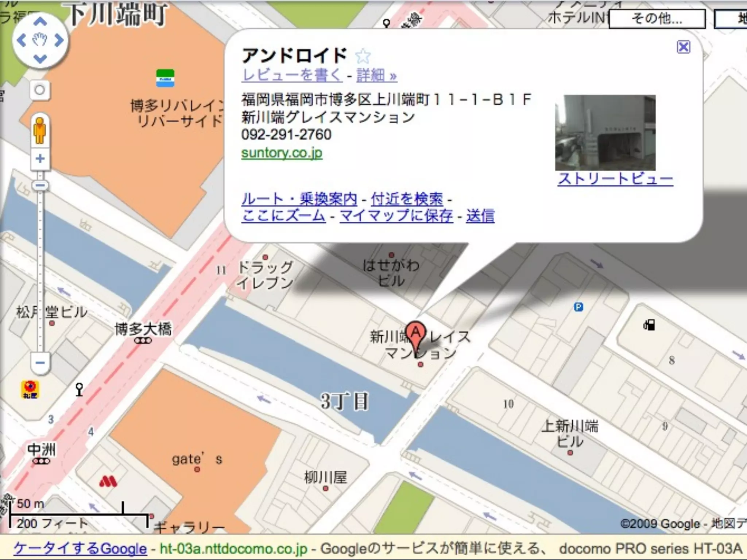Click 付近を検索 nearby search link

coord(407,199)
